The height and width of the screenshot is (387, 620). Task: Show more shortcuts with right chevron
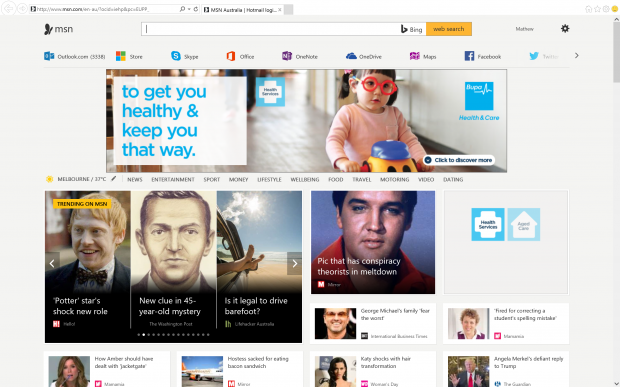point(577,56)
